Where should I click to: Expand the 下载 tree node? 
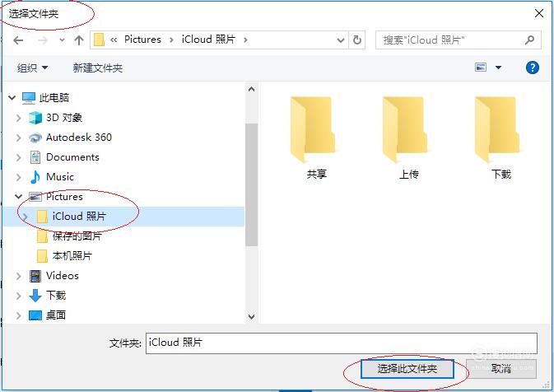[18, 296]
